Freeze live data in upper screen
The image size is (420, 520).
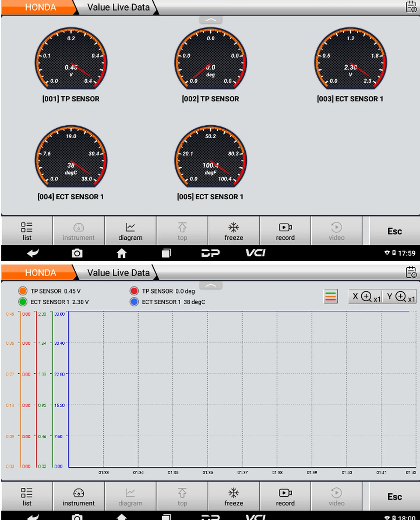(x=233, y=231)
